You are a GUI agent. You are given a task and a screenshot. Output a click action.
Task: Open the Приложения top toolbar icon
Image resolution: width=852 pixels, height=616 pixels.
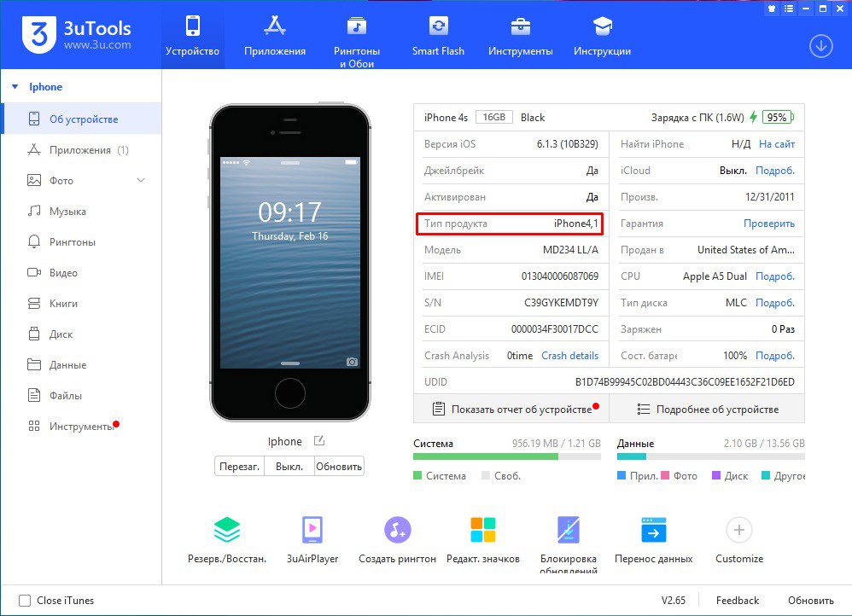click(274, 26)
